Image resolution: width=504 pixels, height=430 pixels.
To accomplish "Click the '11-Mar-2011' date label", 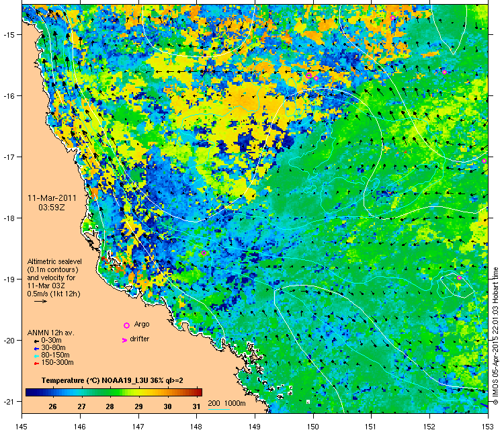I will [x=52, y=198].
